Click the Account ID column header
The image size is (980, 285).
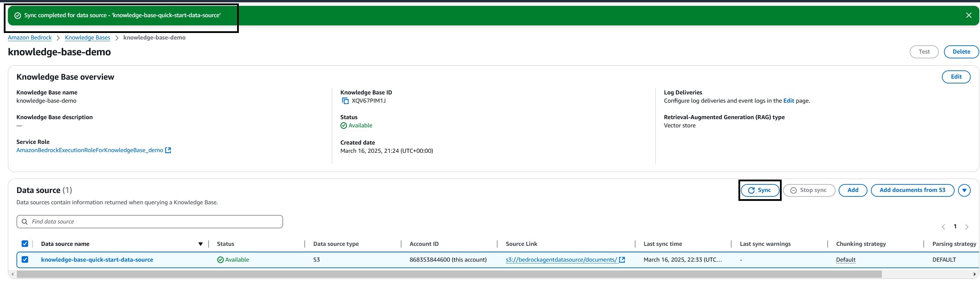[424, 244]
